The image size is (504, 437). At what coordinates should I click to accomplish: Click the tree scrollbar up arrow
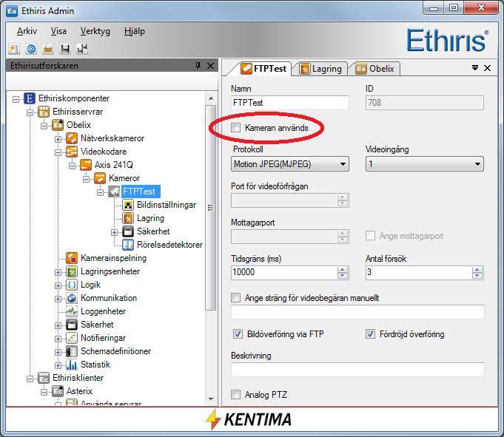click(x=211, y=98)
